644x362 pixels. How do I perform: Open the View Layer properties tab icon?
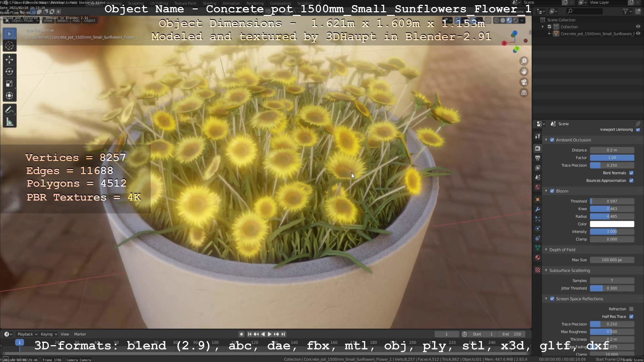pos(538,168)
